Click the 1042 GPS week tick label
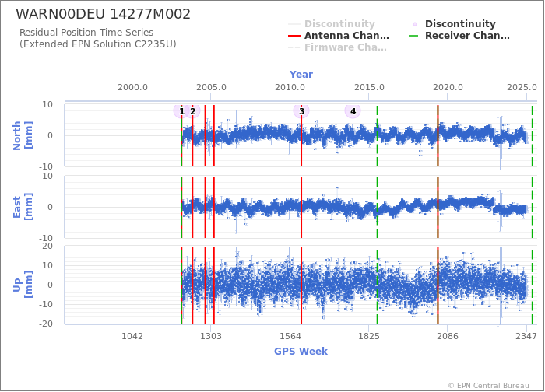This screenshot has width=545, height=392. click(132, 336)
